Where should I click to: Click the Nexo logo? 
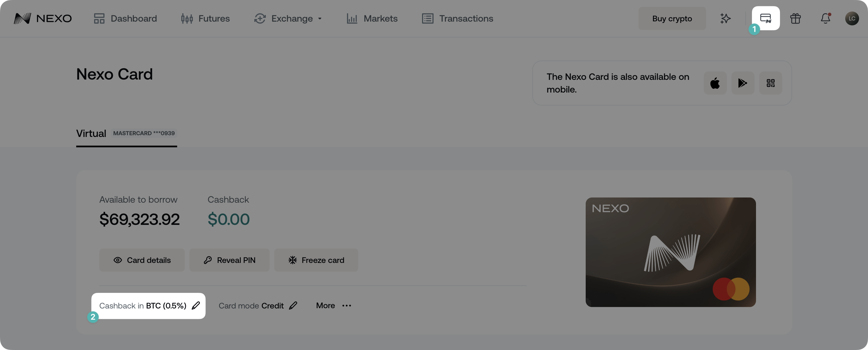pyautogui.click(x=43, y=18)
